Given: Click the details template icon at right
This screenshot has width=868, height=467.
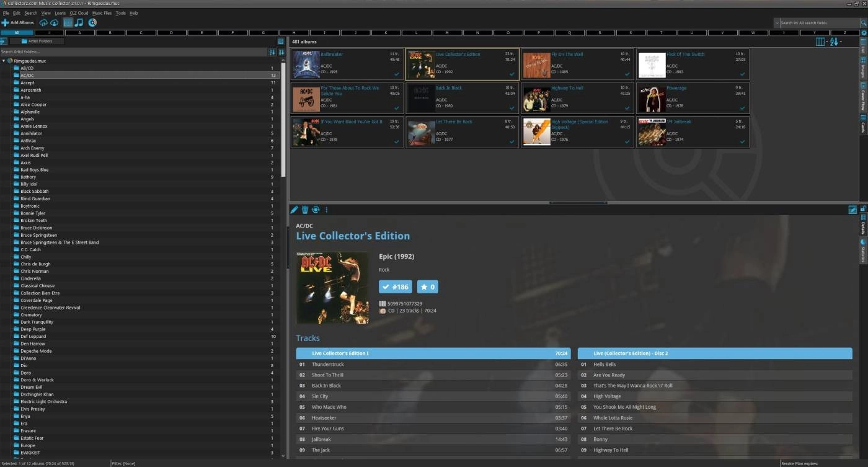Looking at the screenshot, I should coord(852,210).
